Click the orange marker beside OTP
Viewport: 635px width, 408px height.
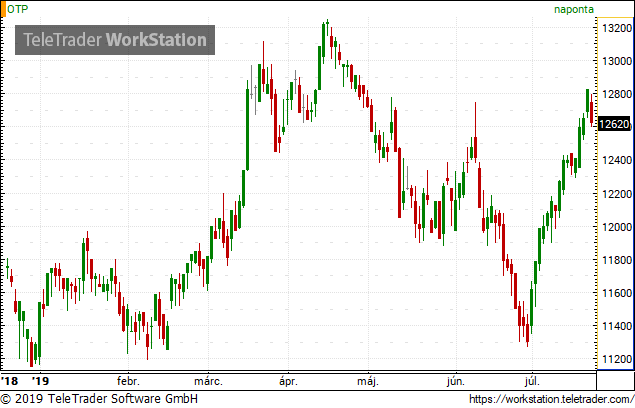click(3, 9)
